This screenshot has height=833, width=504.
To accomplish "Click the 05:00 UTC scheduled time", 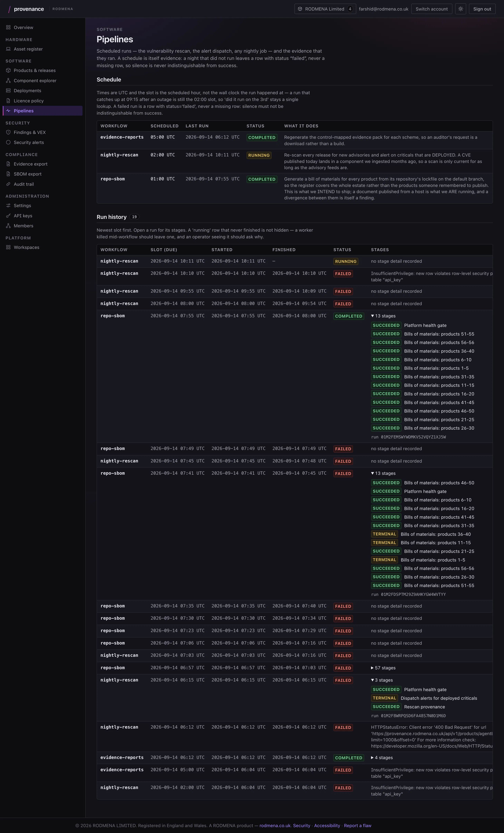I will click(x=163, y=137).
